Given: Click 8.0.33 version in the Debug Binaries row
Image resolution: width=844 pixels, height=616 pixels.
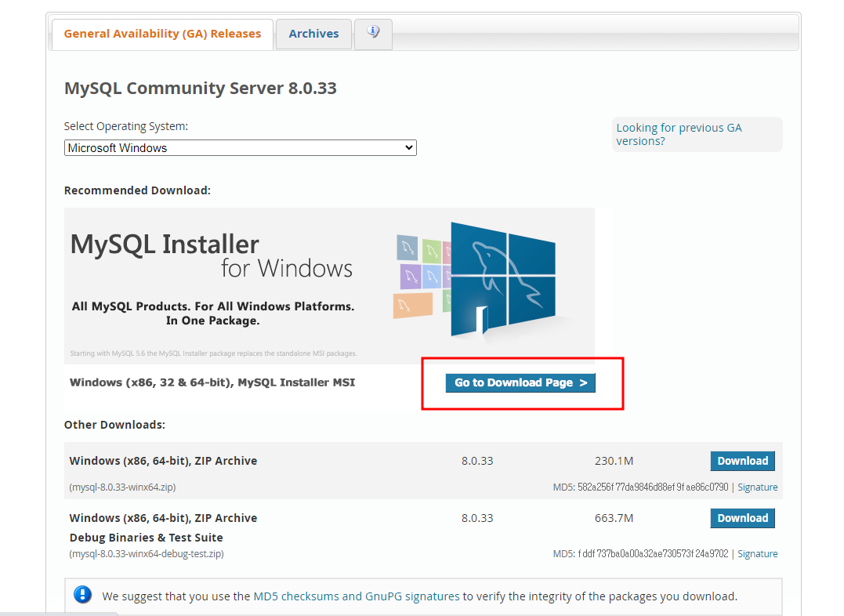Looking at the screenshot, I should pyautogui.click(x=477, y=518).
